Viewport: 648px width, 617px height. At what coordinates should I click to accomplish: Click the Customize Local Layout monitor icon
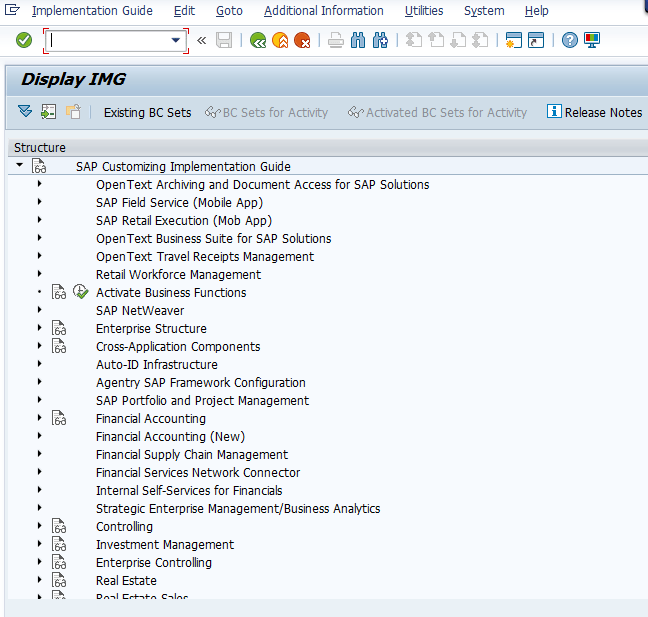click(x=592, y=40)
